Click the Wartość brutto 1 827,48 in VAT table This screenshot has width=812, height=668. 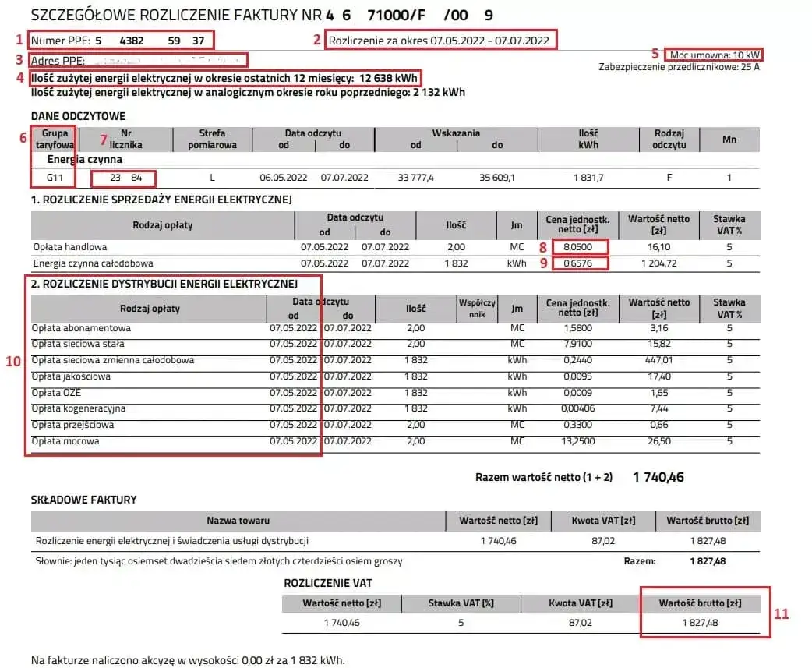pyautogui.click(x=703, y=623)
